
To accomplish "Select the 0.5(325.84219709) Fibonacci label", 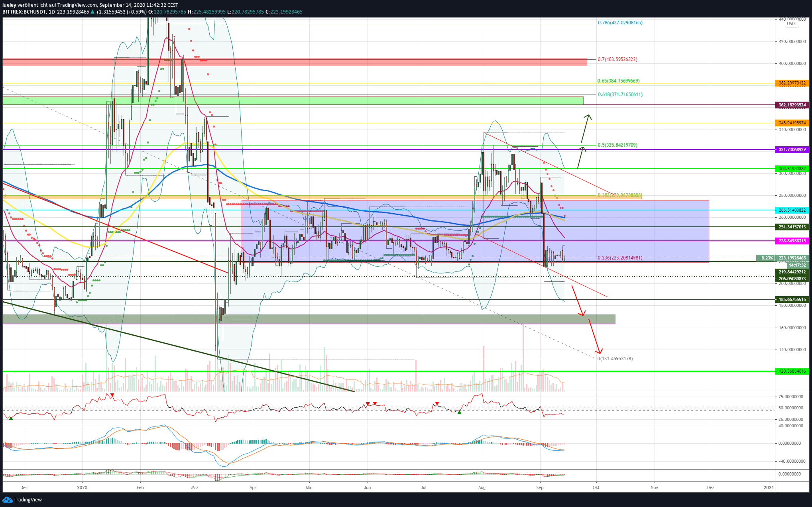I will [x=617, y=145].
